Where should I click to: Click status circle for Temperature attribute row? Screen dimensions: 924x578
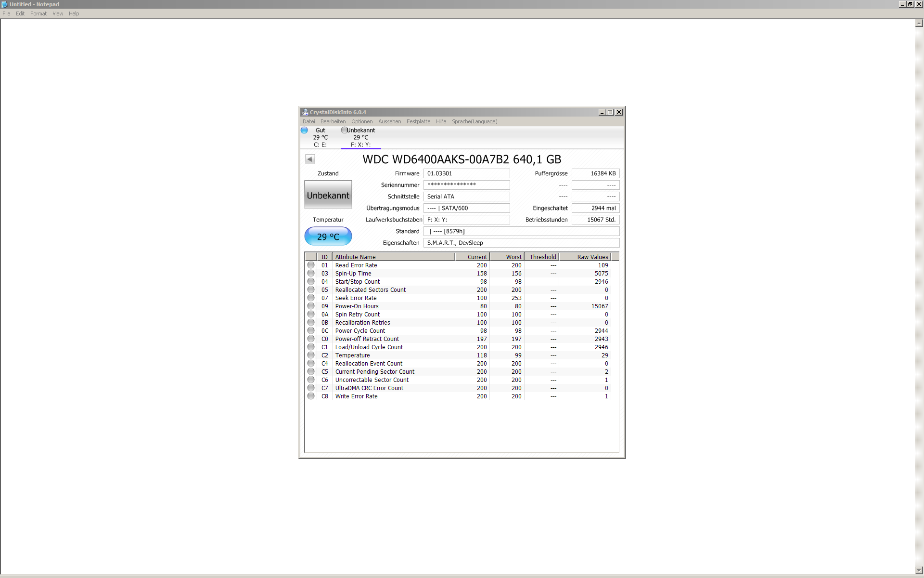[x=311, y=355]
